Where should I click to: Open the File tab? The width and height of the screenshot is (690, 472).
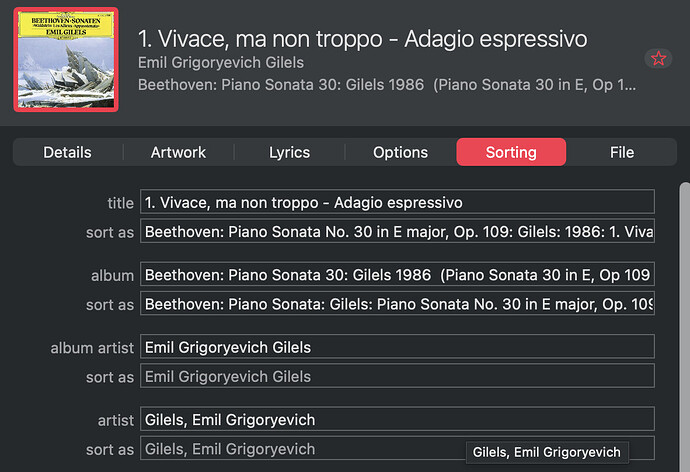click(622, 152)
